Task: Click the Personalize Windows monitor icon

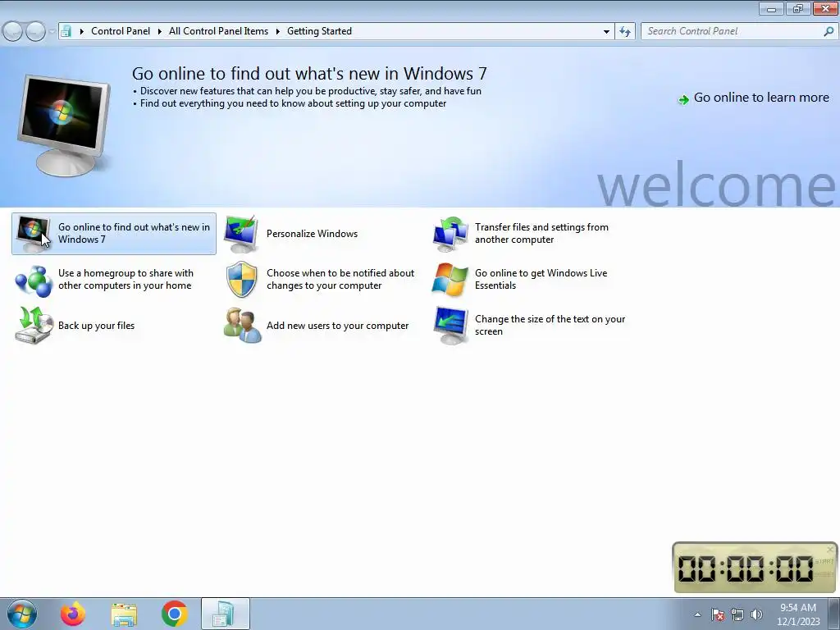Action: click(241, 234)
